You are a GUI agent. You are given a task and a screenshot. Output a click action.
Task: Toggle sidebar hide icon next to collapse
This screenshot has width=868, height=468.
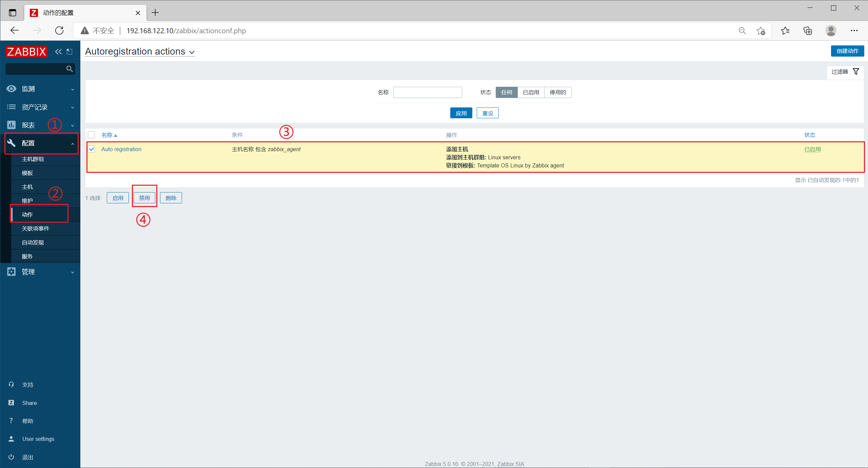70,52
